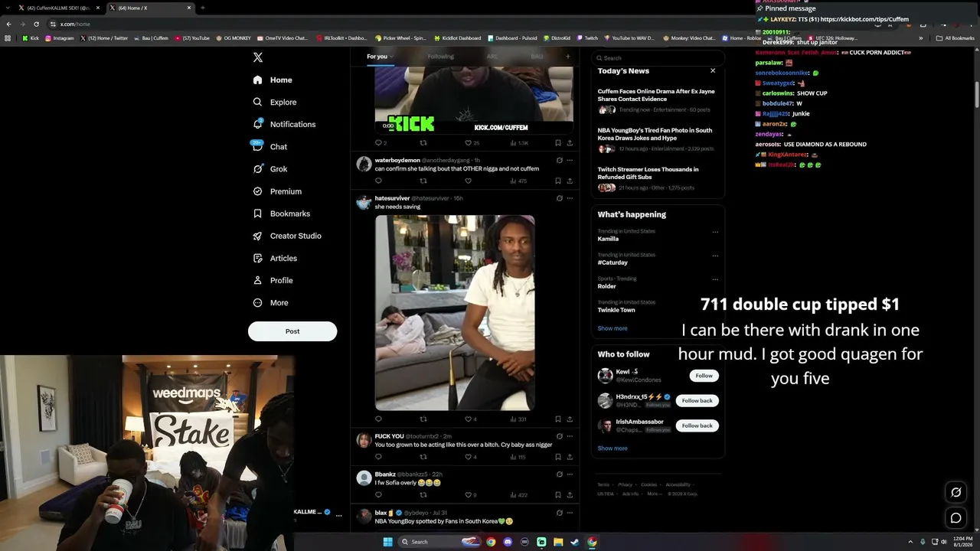Reply to the Bbankz post
Screen dimensions: 980x551
378,495
